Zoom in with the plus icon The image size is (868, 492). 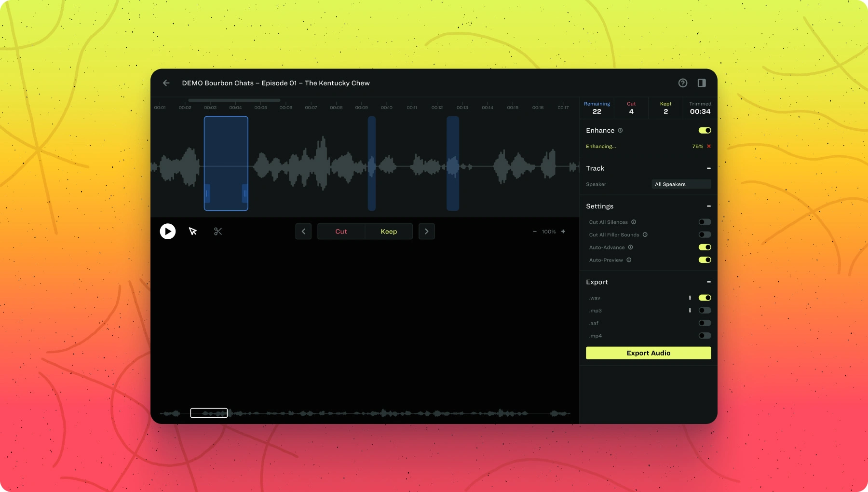(563, 232)
